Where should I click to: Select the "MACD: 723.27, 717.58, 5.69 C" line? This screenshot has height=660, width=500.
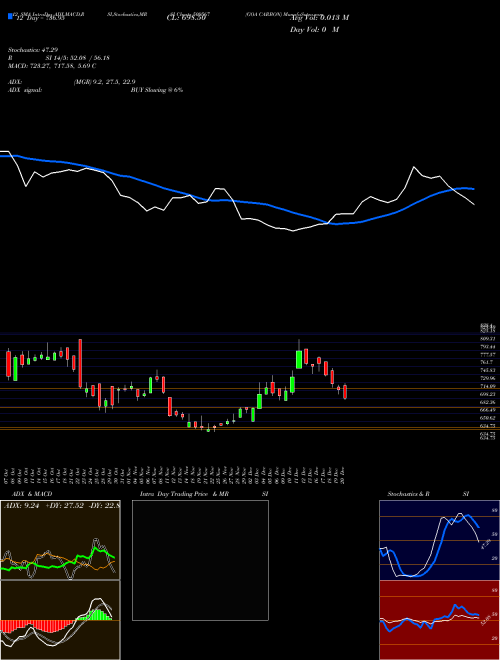pyautogui.click(x=52, y=66)
